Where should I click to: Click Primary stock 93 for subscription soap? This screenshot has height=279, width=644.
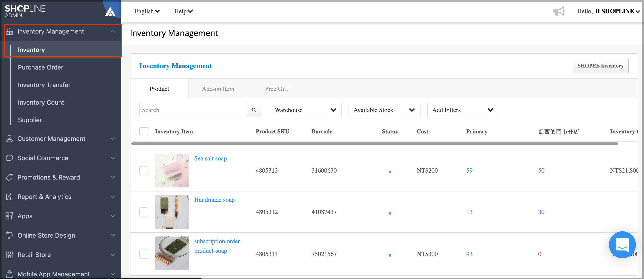(469, 254)
